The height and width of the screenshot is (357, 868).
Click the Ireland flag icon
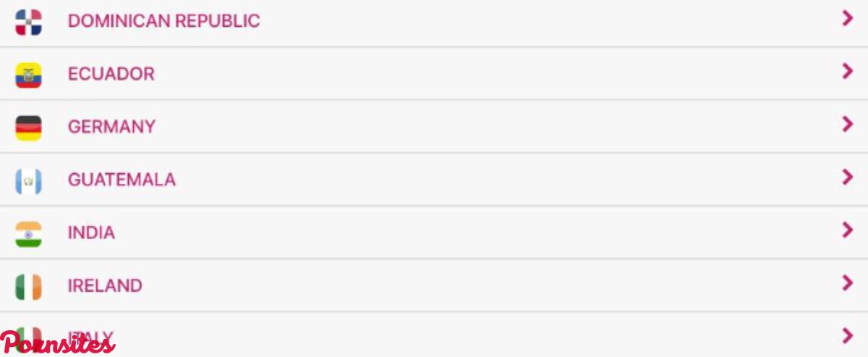coord(28,286)
